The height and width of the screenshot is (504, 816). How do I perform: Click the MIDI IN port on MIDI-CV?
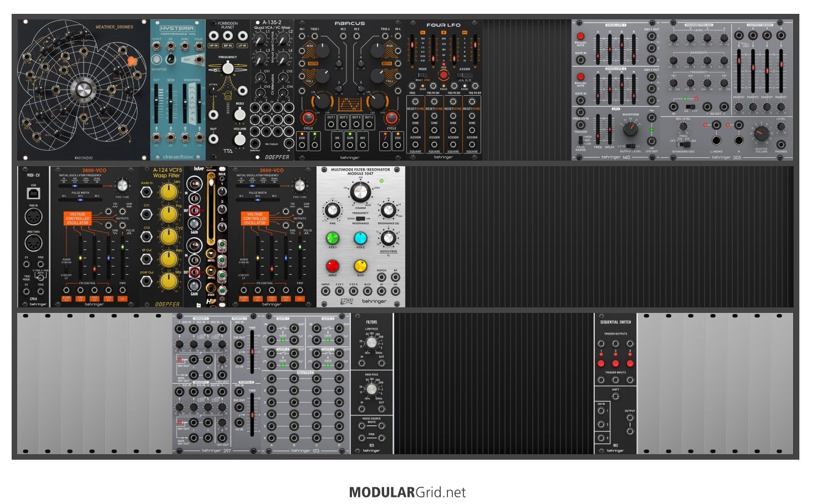pyautogui.click(x=33, y=217)
